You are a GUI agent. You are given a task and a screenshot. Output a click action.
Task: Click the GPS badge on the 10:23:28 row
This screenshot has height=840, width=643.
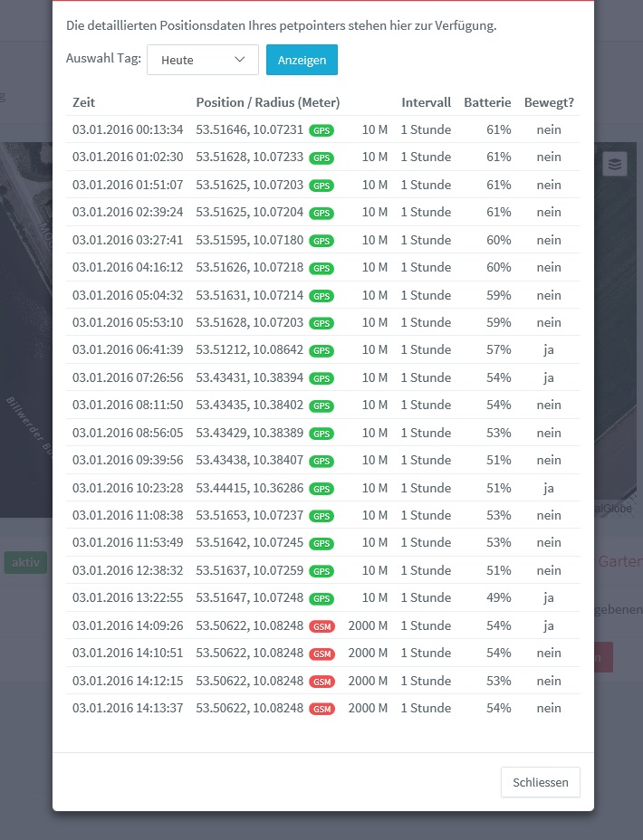321,489
